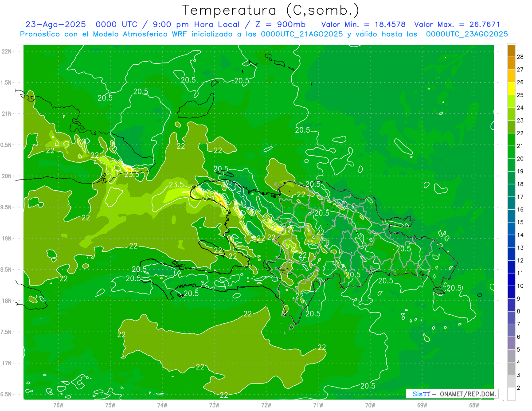Select the "Z = 900mb" pressure level text

280,24
